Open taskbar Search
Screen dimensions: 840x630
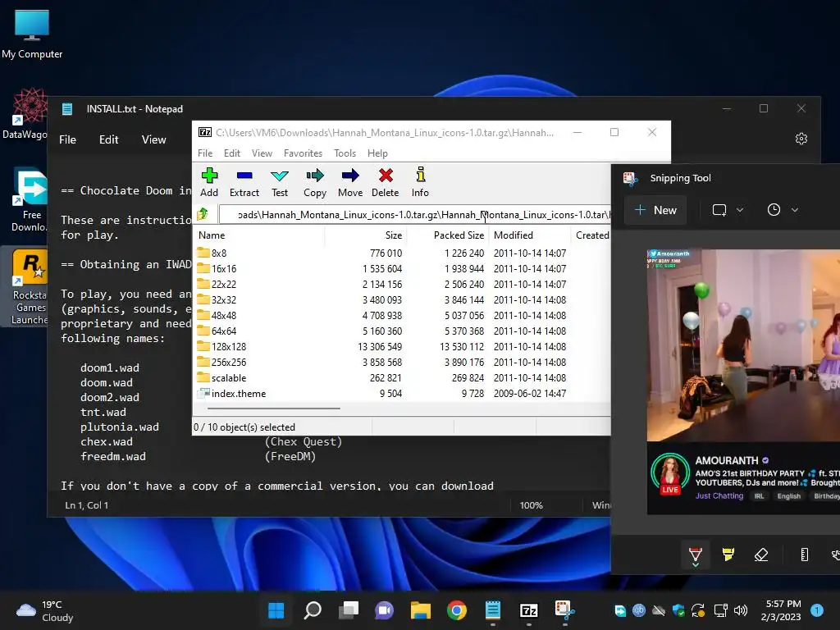[x=313, y=610]
